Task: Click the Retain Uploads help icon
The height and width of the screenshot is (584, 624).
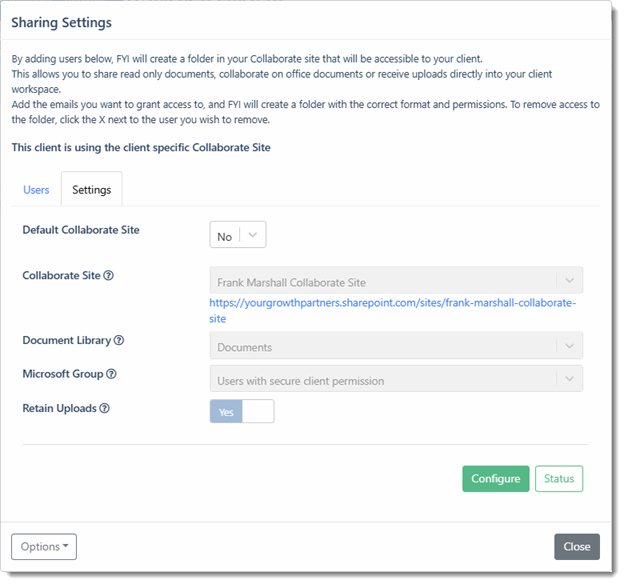Action: pyautogui.click(x=104, y=408)
